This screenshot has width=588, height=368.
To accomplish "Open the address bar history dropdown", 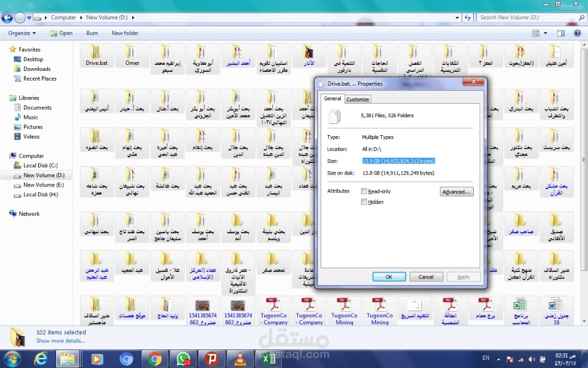I will (457, 17).
